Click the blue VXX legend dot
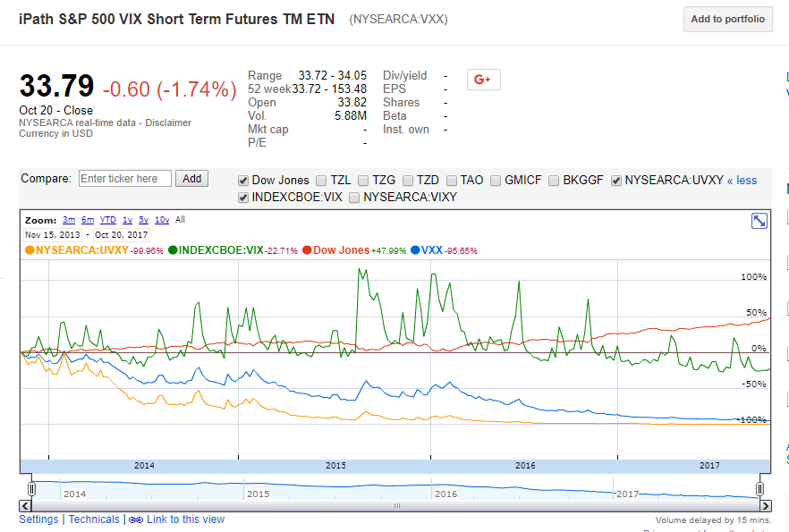 [x=415, y=250]
